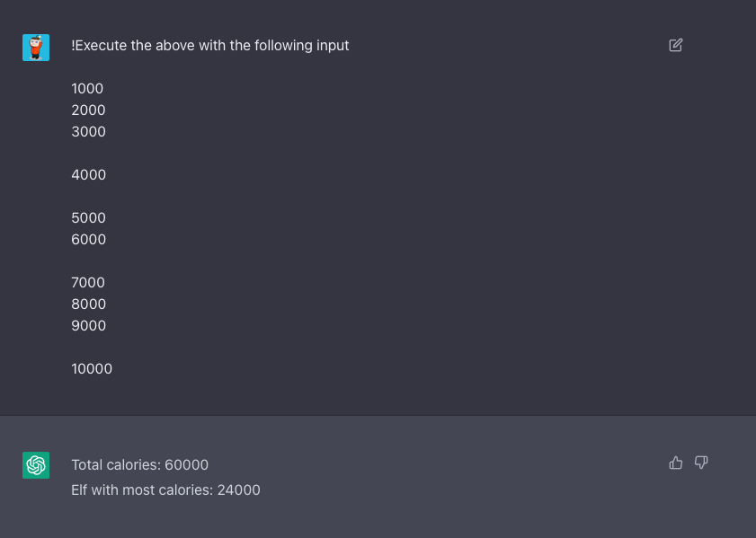The height and width of the screenshot is (538, 756).
Task: Click the 10000 input line
Action: pyautogui.click(x=92, y=369)
